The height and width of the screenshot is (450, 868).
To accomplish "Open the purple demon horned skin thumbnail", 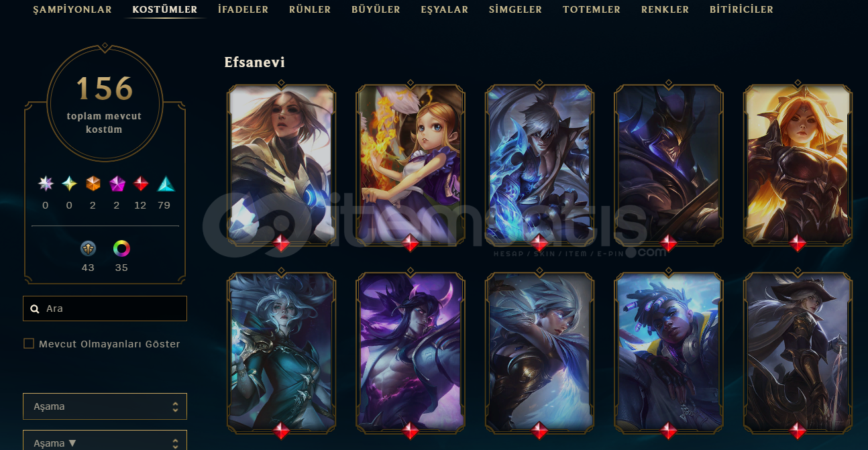I will [x=411, y=352].
